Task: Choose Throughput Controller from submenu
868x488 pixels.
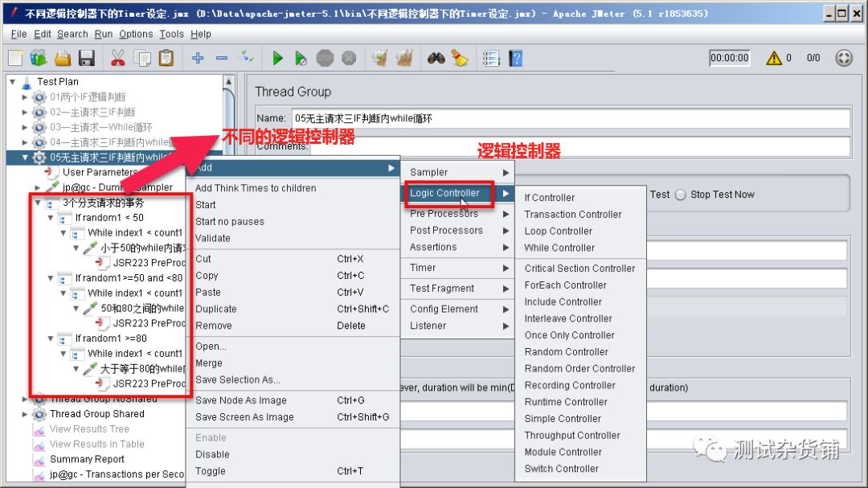Action: point(581,436)
